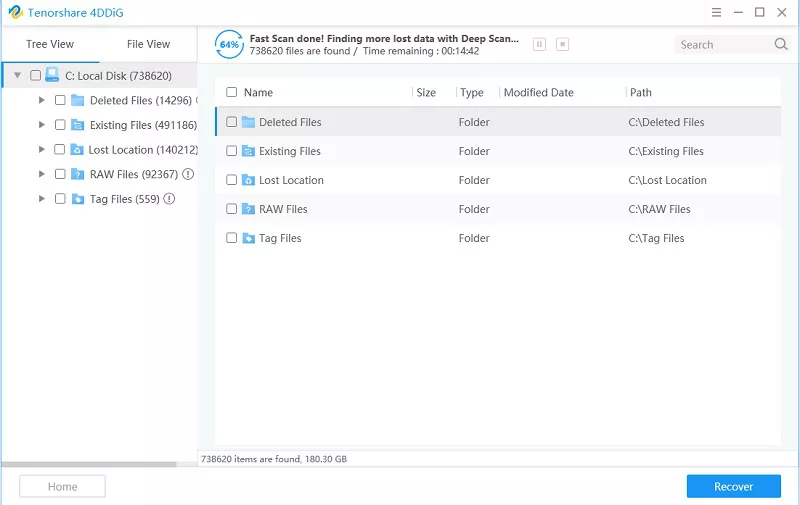Check RAW Files row in file list
Screen dimensions: 800x505
coord(232,209)
